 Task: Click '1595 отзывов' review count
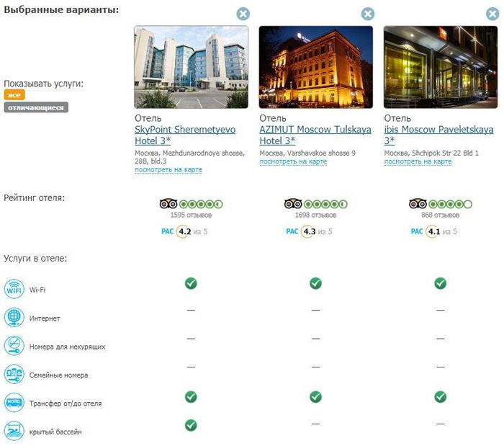tap(191, 215)
